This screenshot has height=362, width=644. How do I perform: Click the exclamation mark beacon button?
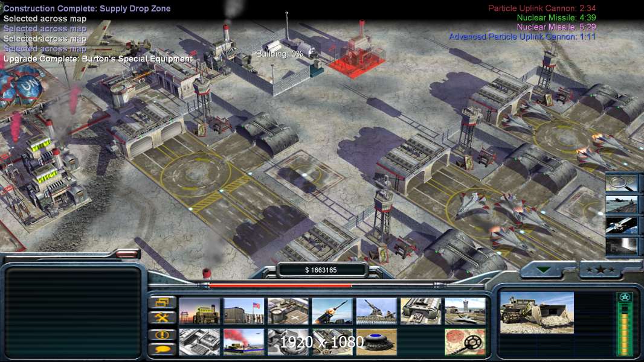point(163,334)
